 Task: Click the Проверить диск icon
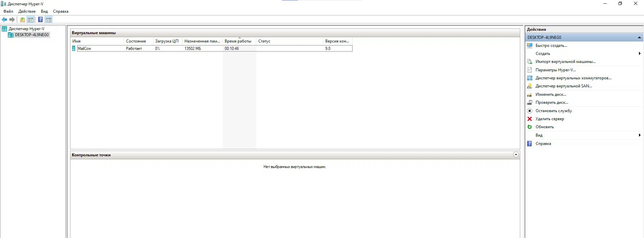[530, 102]
